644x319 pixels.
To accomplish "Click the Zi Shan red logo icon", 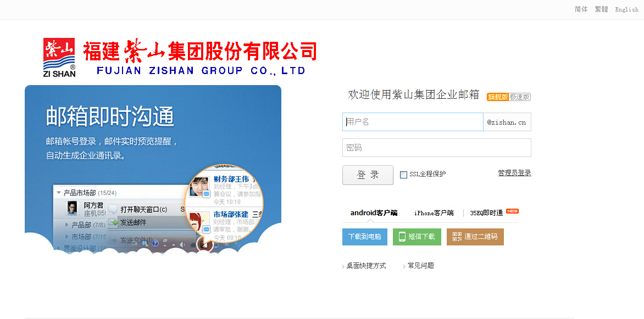I will coord(59,57).
